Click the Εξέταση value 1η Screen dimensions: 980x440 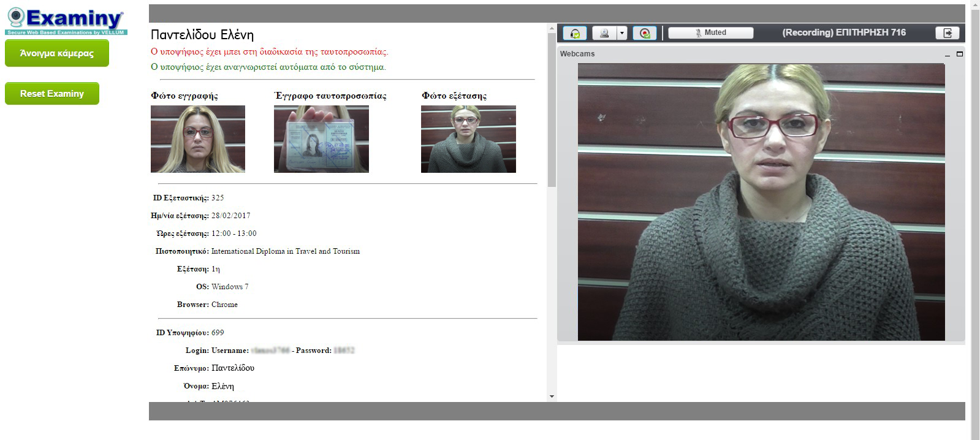tap(216, 269)
